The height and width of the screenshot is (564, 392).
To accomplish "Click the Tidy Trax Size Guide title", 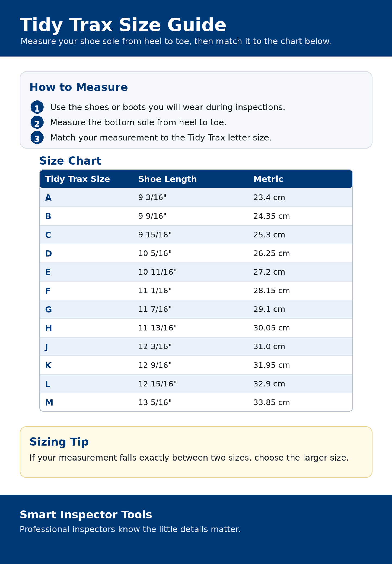I will tap(123, 25).
